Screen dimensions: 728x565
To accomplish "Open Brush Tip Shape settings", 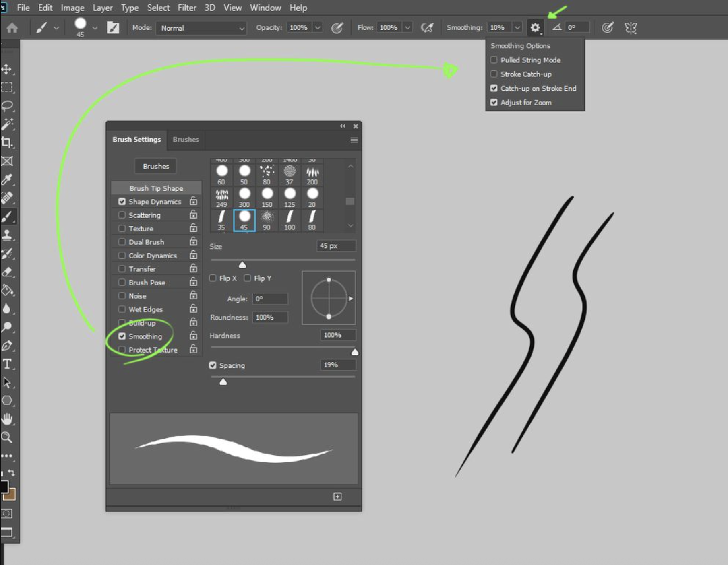I will (157, 188).
